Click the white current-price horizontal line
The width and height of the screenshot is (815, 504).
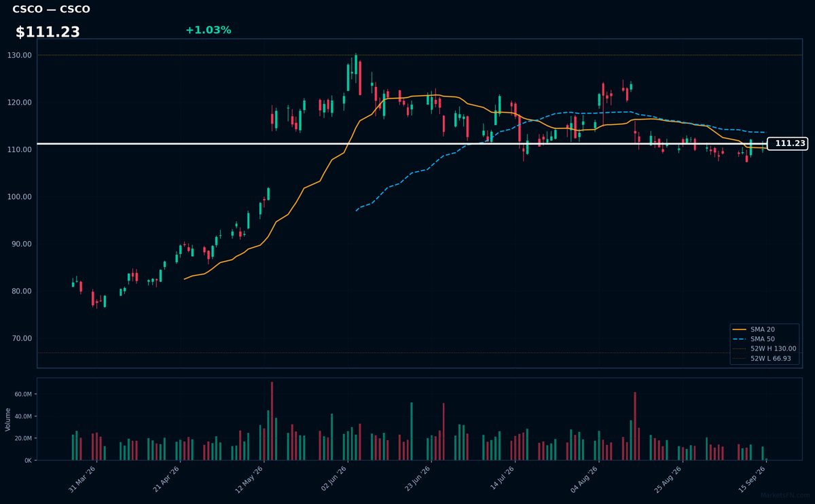[x=402, y=143]
